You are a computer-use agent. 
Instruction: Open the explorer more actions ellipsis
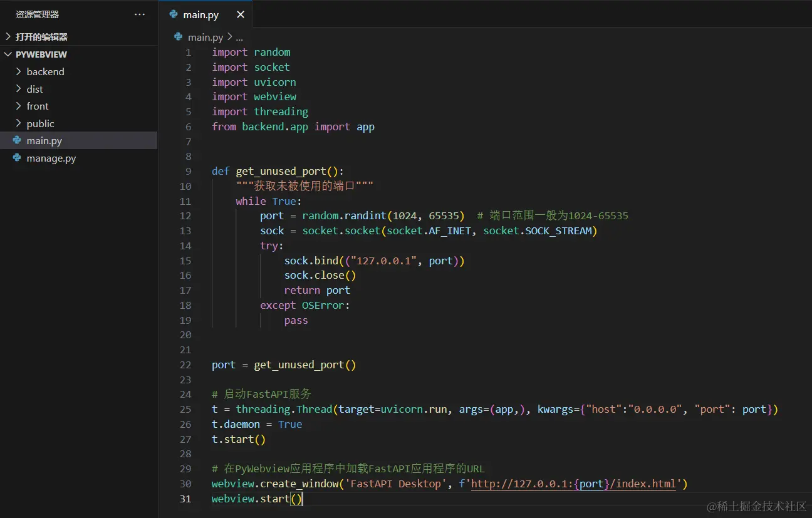pyautogui.click(x=139, y=14)
